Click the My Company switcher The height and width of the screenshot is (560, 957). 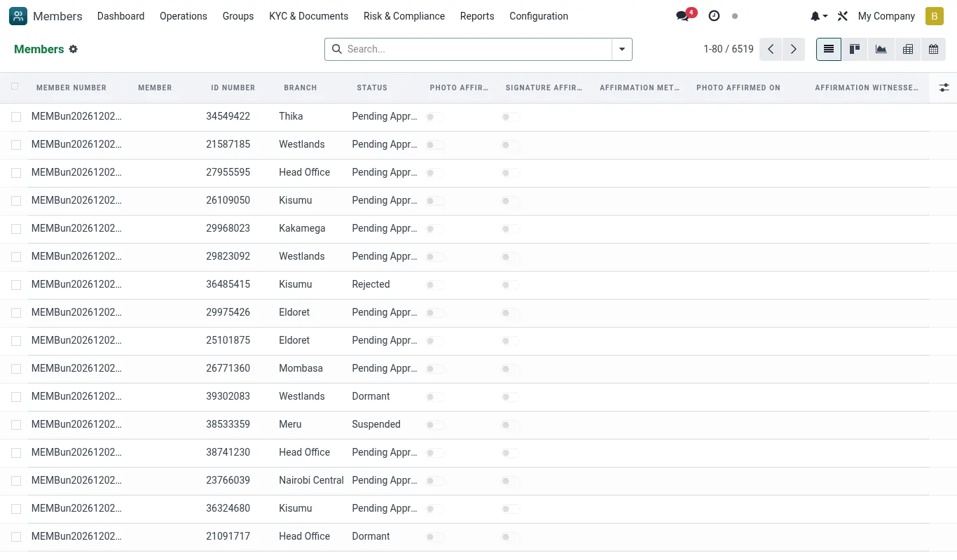click(886, 16)
